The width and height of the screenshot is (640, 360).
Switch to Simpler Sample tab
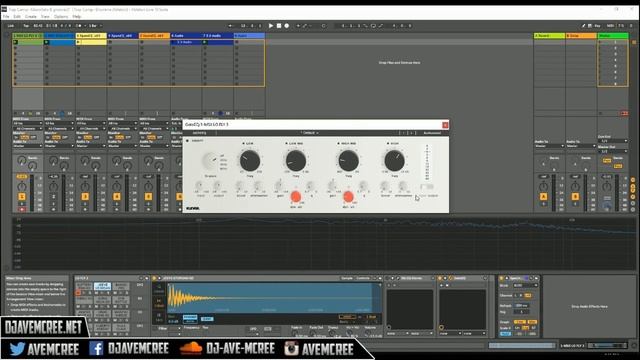click(347, 278)
